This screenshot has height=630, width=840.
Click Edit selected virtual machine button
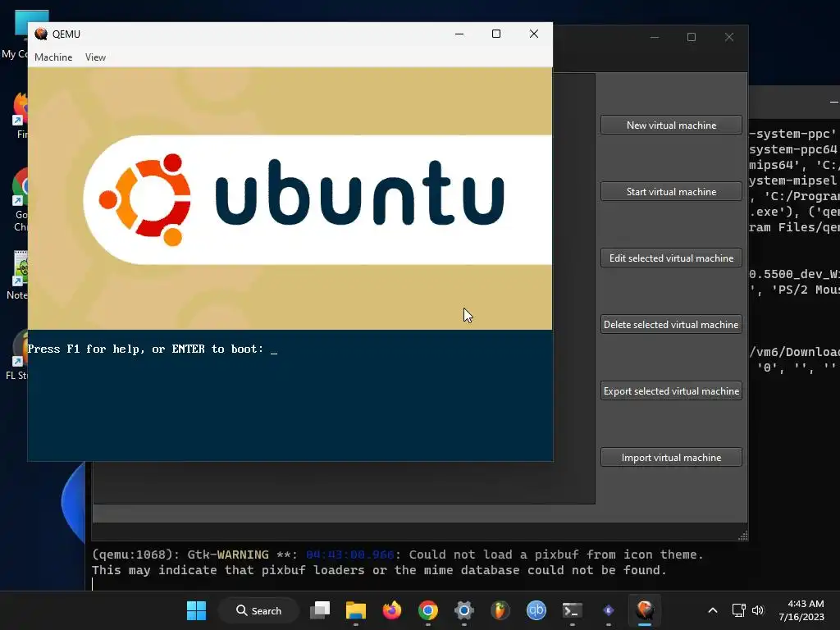pyautogui.click(x=671, y=258)
